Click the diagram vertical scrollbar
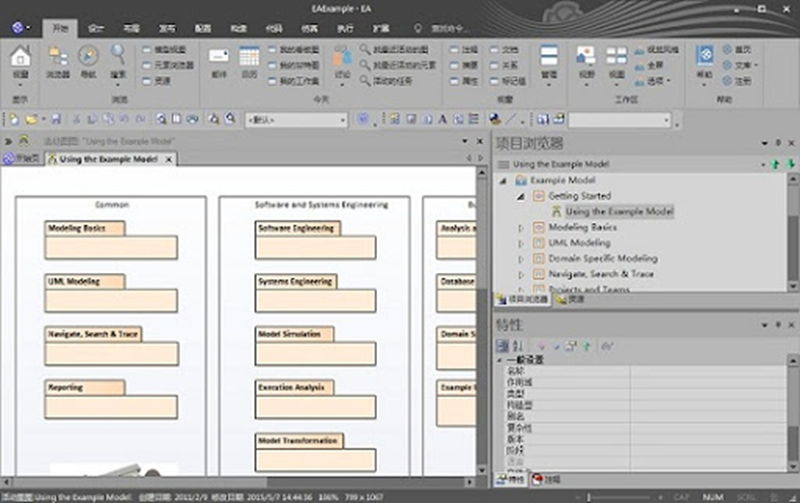This screenshot has width=800, height=503. (482, 321)
